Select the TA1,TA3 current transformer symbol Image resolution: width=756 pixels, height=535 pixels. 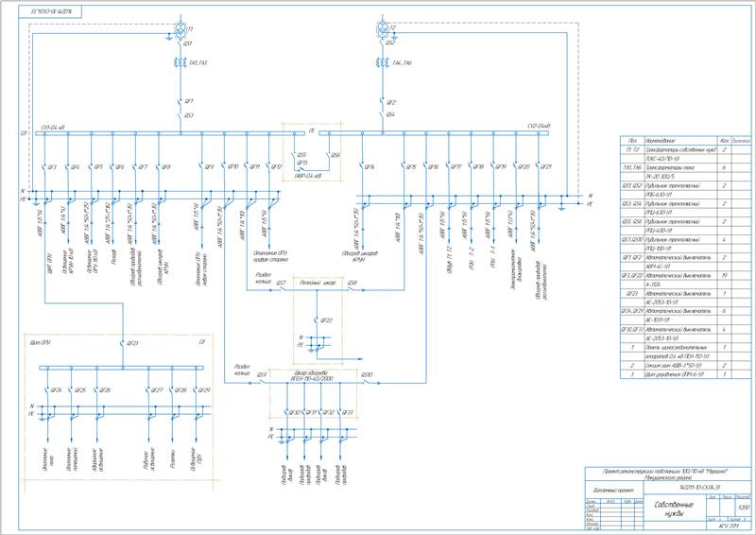point(180,62)
